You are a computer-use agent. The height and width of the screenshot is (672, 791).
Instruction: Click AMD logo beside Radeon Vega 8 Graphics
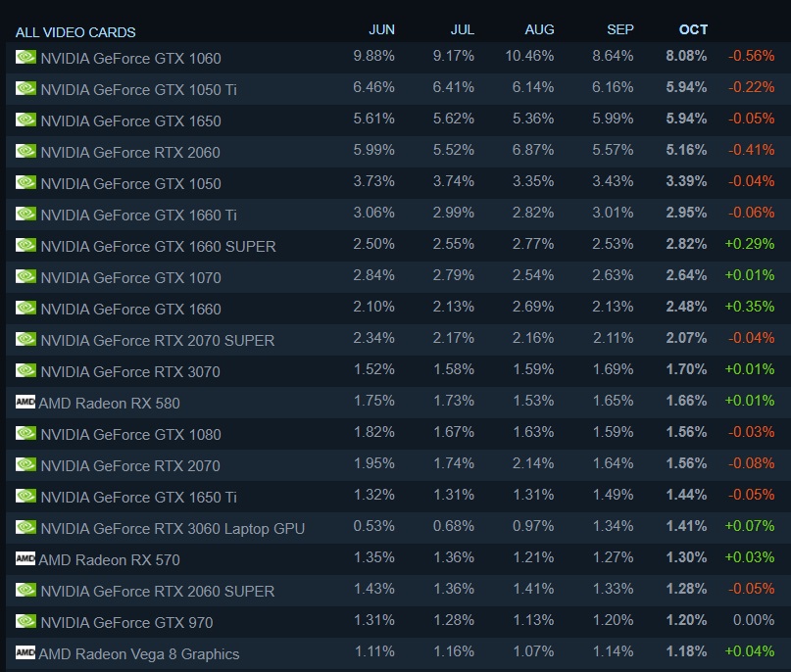point(25,652)
